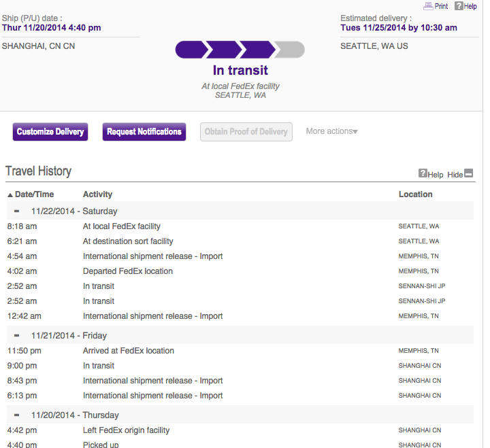Click the Date/Time sort arrow

tap(10, 195)
